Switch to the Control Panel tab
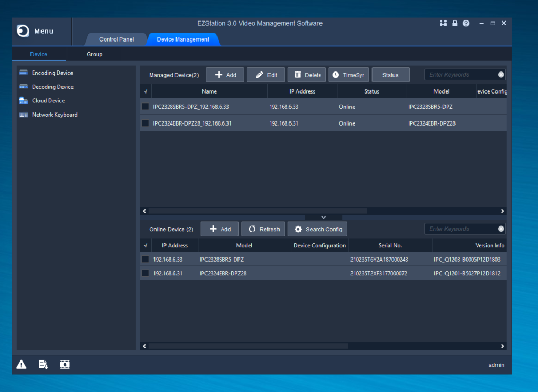 116,39
